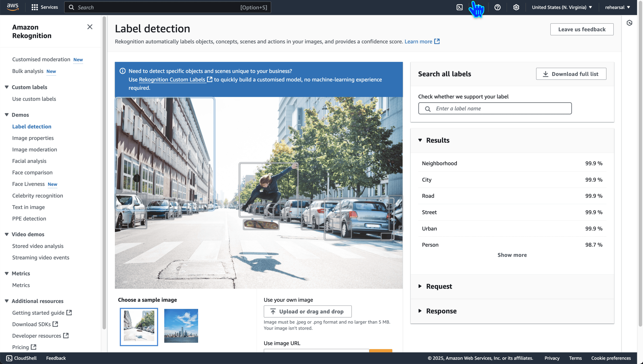The image size is (643, 364).
Task: Open the help question mark icon
Action: (x=497, y=7)
